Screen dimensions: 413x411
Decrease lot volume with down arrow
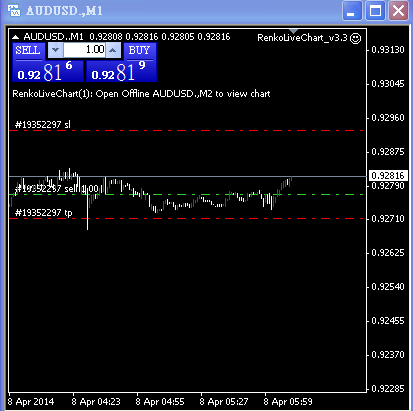click(x=55, y=50)
